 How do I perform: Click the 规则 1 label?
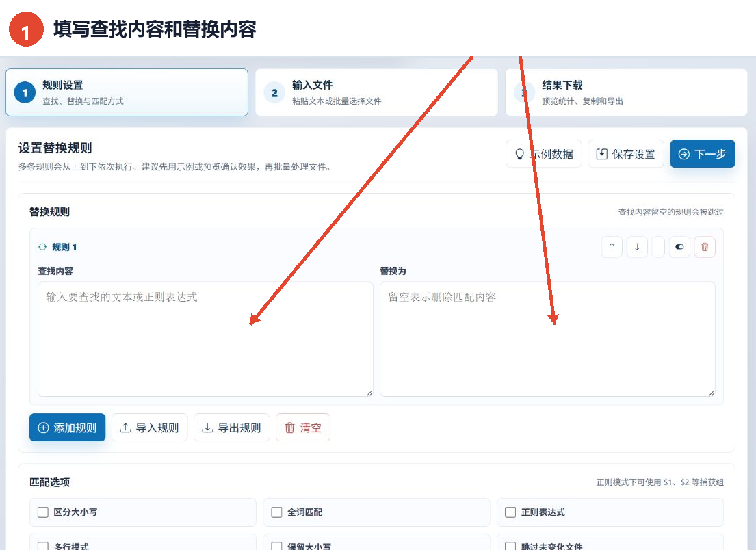(64, 247)
